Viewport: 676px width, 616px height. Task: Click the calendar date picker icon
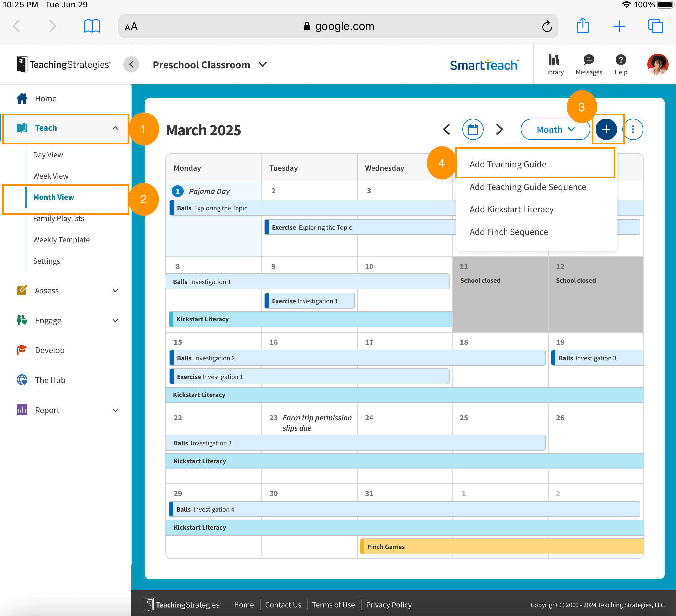(472, 129)
